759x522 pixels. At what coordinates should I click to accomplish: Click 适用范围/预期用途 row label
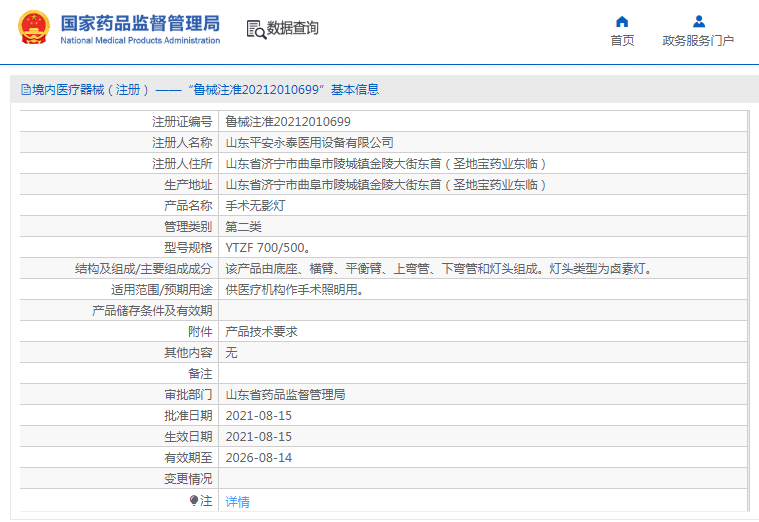pyautogui.click(x=162, y=290)
